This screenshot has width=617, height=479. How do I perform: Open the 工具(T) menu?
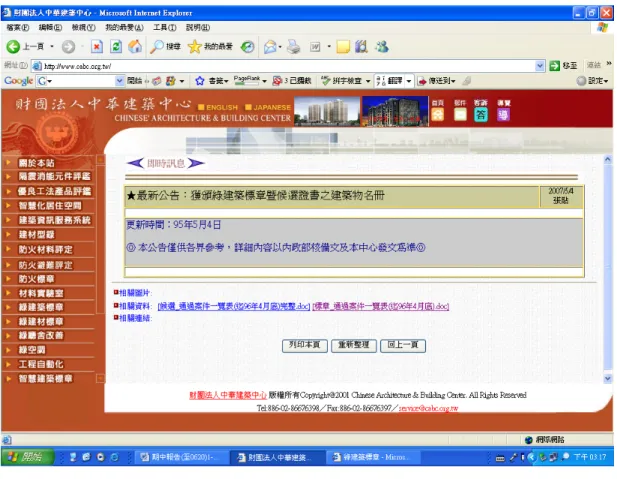[x=164, y=28]
